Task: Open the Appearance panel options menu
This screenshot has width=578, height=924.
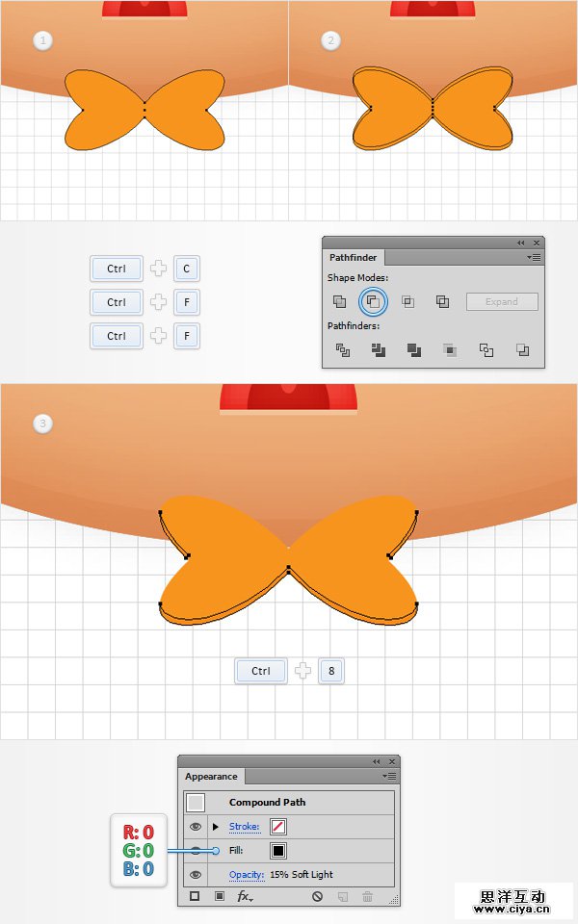Action: (389, 776)
